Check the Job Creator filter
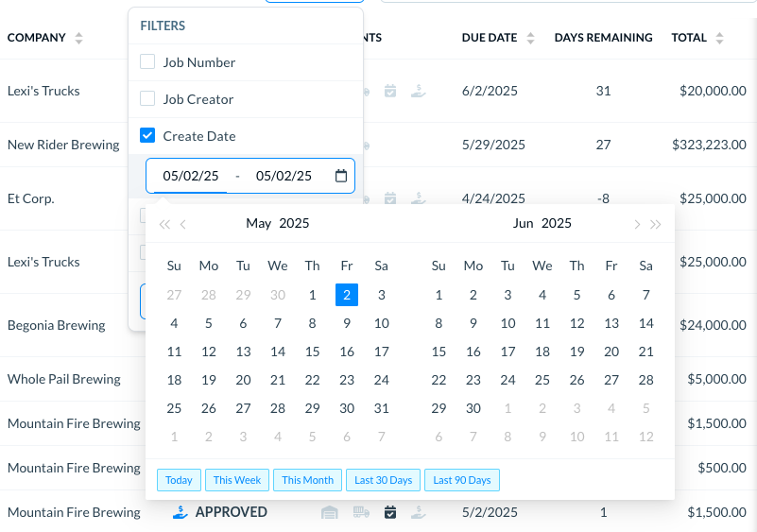Screen dimensions: 757x532 click(147, 99)
